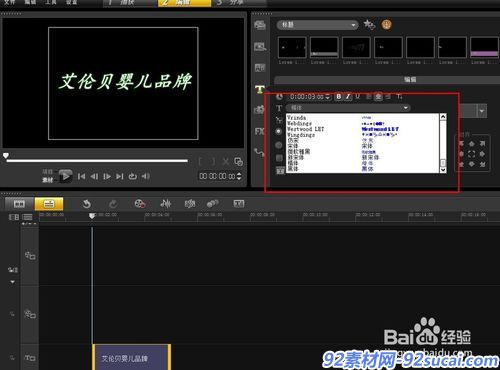Screen dimensions: 500x370
Task: Select the title preset with purple bar
Action: click(x=484, y=48)
